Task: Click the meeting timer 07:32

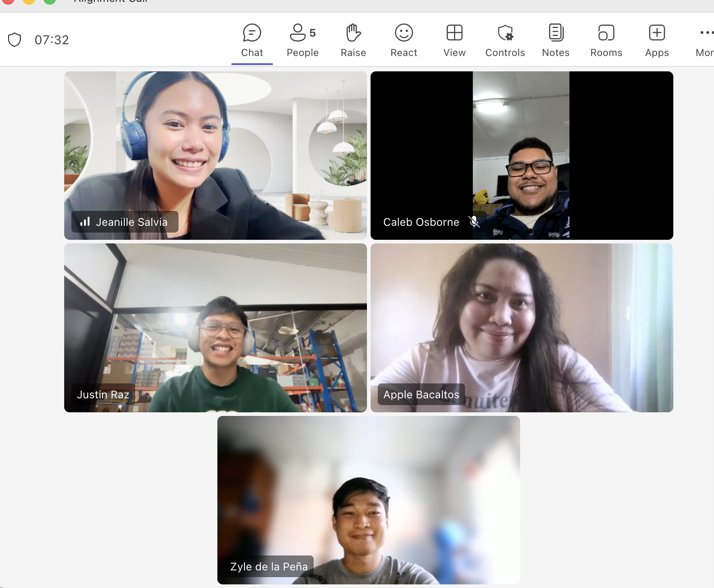Action: point(52,40)
